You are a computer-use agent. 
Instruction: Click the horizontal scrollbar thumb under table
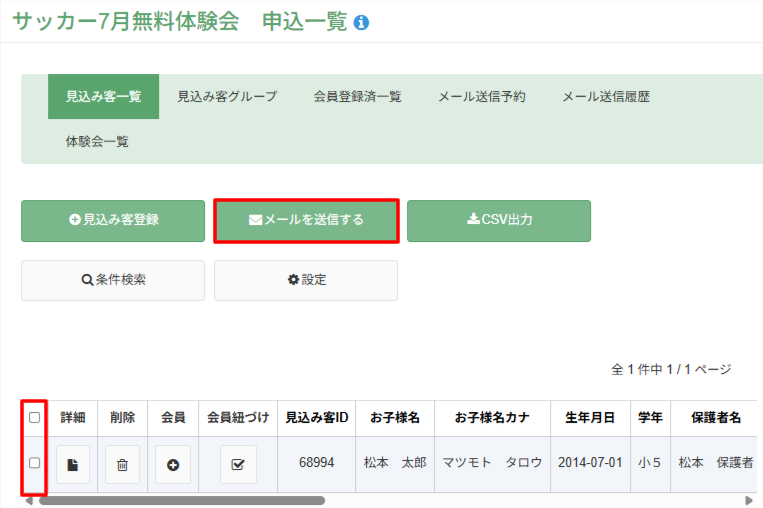tap(182, 500)
